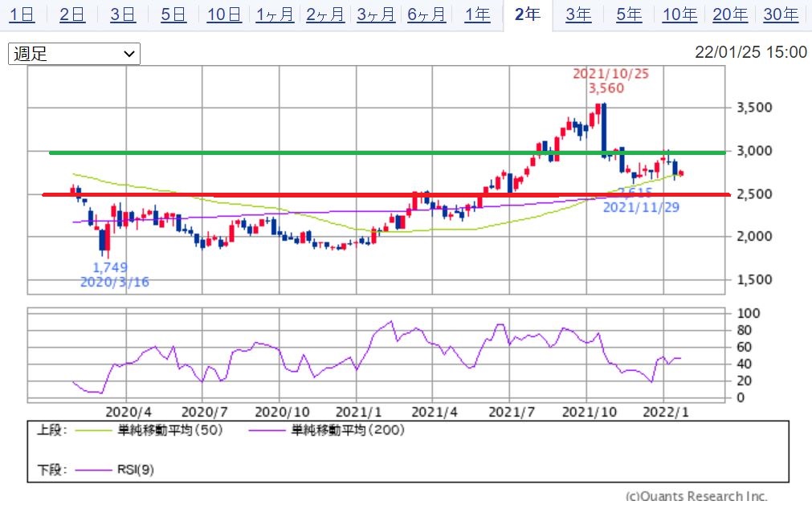The height and width of the screenshot is (509, 812).
Task: Show the 1ヶ月 chart
Action: (275, 14)
